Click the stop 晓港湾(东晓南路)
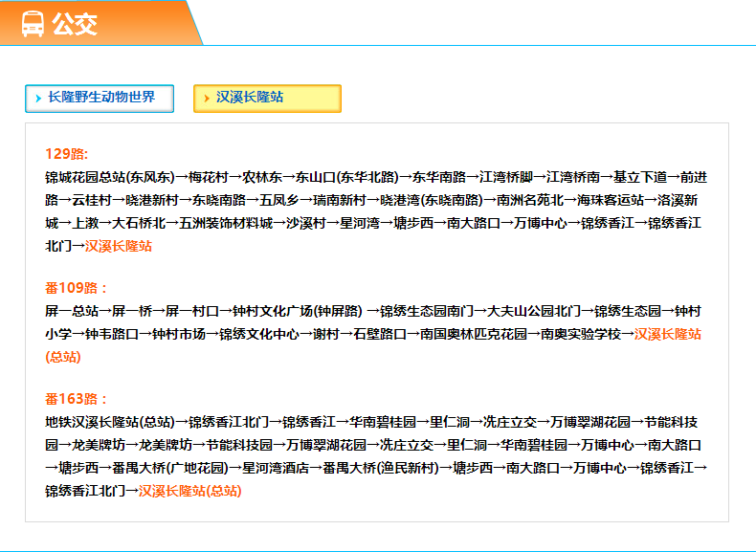756x552 pixels. (x=432, y=200)
